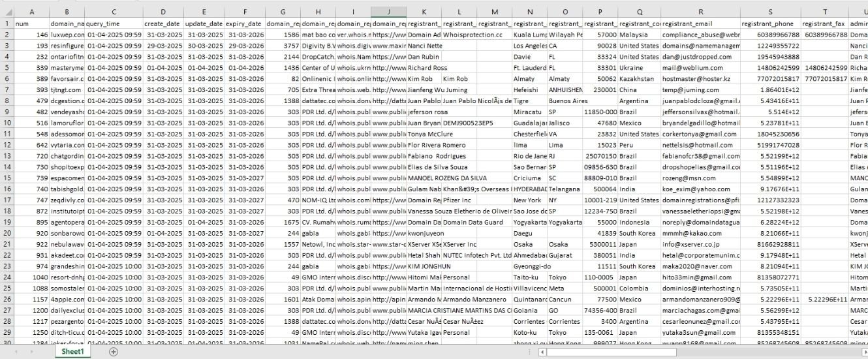Click the 'query_time' header cell
The height and width of the screenshot is (359, 868).
pos(114,23)
